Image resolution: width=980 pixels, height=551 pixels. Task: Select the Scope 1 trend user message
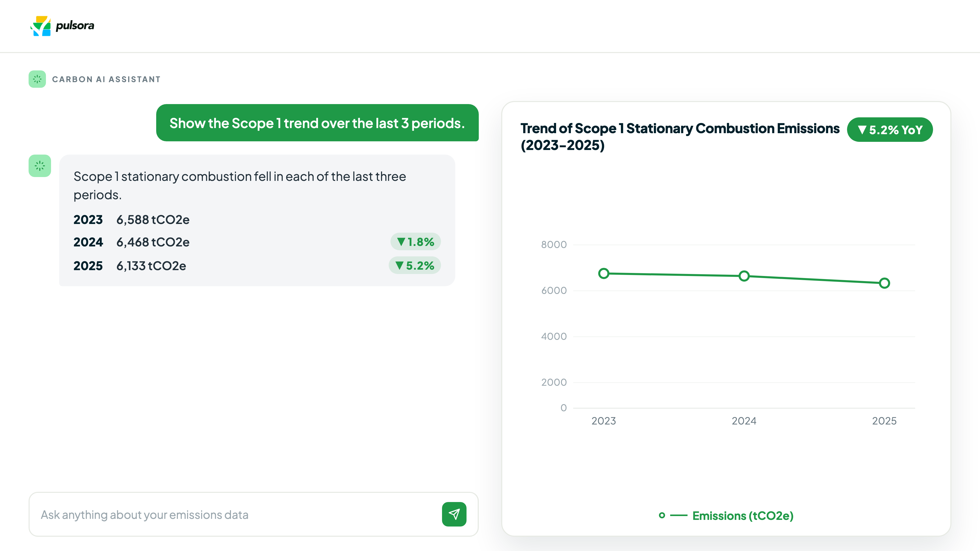pyautogui.click(x=317, y=123)
